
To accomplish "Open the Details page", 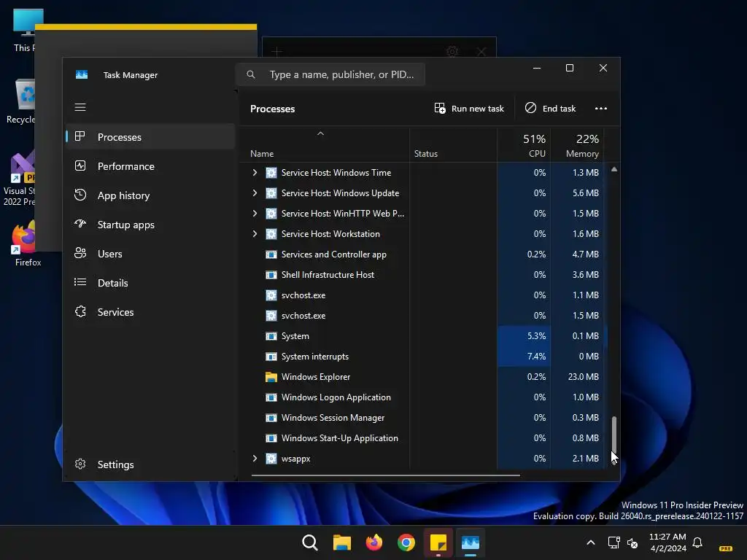I will click(x=150, y=283).
